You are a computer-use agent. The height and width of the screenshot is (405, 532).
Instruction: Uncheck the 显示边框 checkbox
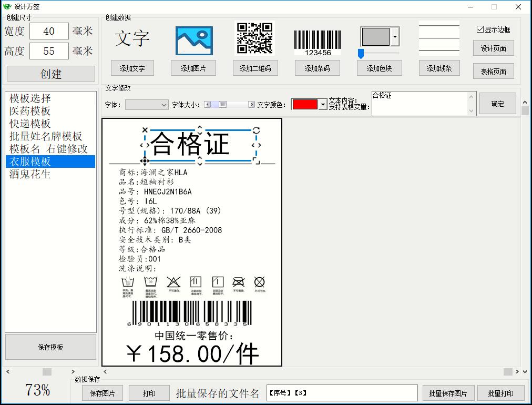[x=480, y=29]
